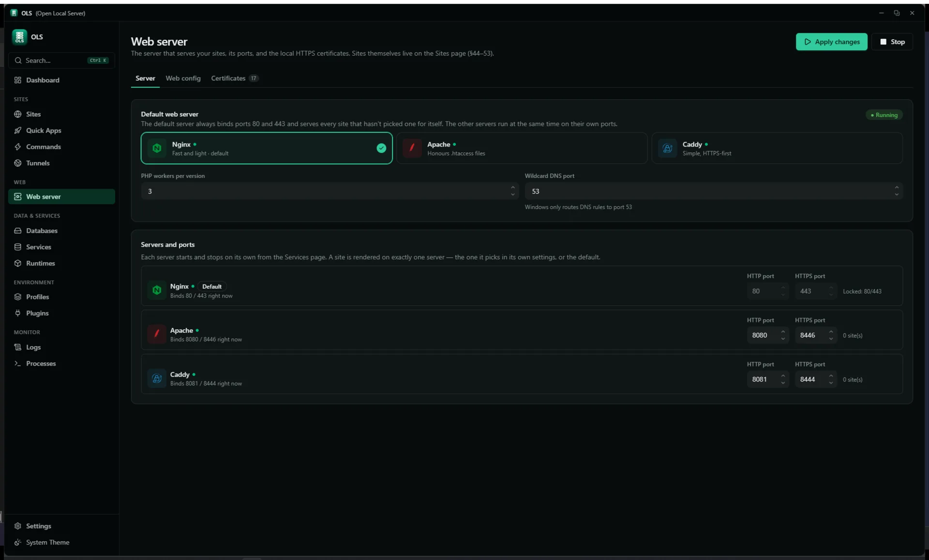Click Caddy '0 site(s)' text

click(x=853, y=380)
